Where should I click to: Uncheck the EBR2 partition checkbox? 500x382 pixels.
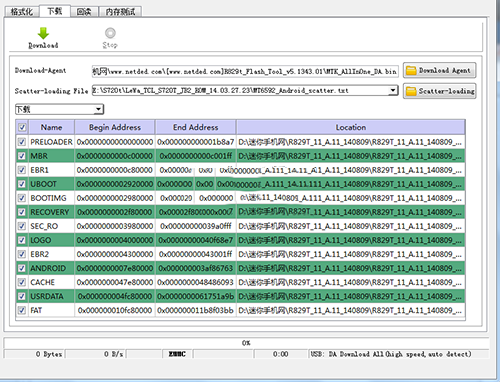click(x=22, y=254)
